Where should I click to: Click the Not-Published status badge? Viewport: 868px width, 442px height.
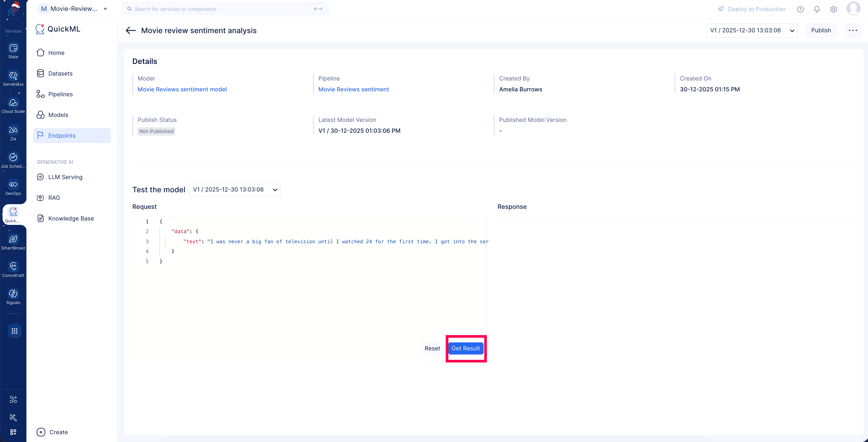156,131
